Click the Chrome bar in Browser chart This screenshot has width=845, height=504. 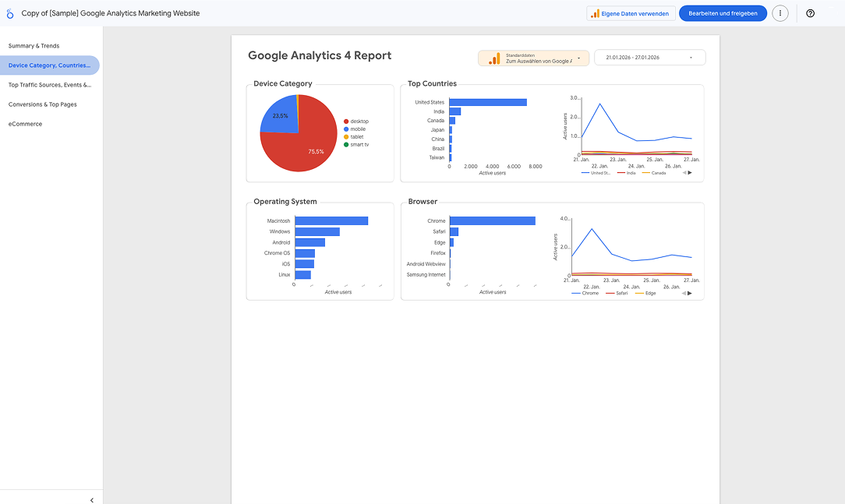pyautogui.click(x=492, y=221)
